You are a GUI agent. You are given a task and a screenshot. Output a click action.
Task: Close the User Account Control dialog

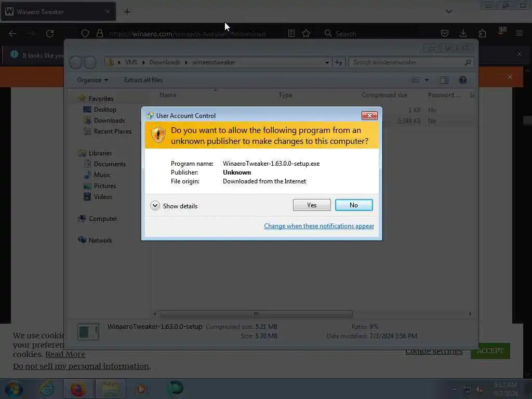369,116
